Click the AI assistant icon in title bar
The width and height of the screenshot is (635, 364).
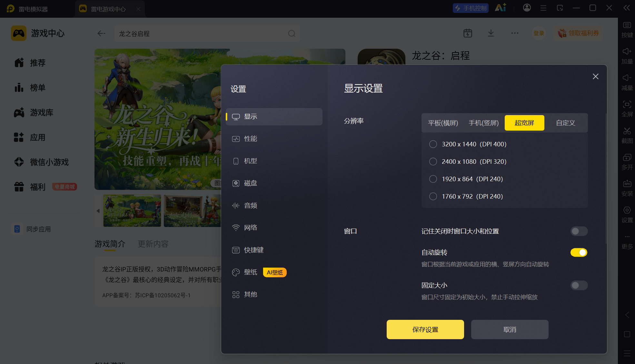pos(501,8)
